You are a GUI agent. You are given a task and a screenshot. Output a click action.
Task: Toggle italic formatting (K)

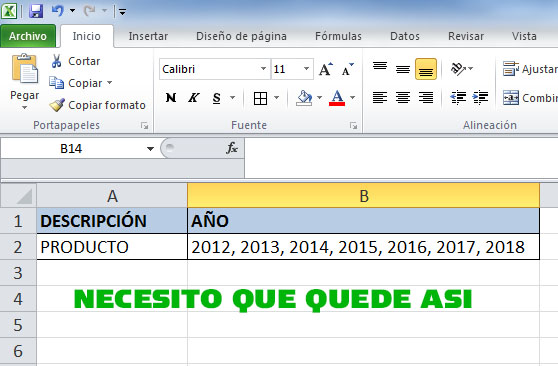pos(194,98)
